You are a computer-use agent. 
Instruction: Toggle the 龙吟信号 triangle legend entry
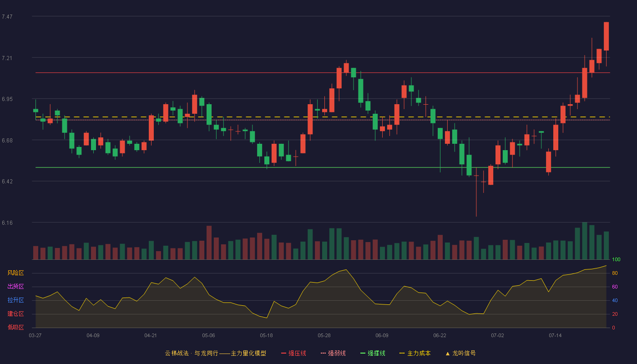click(460, 353)
